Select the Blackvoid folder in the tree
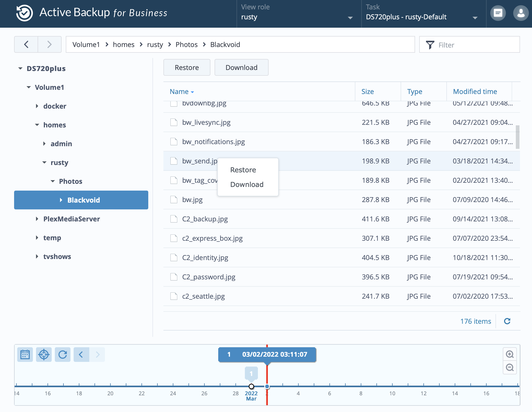This screenshot has width=532, height=412. tap(81, 200)
